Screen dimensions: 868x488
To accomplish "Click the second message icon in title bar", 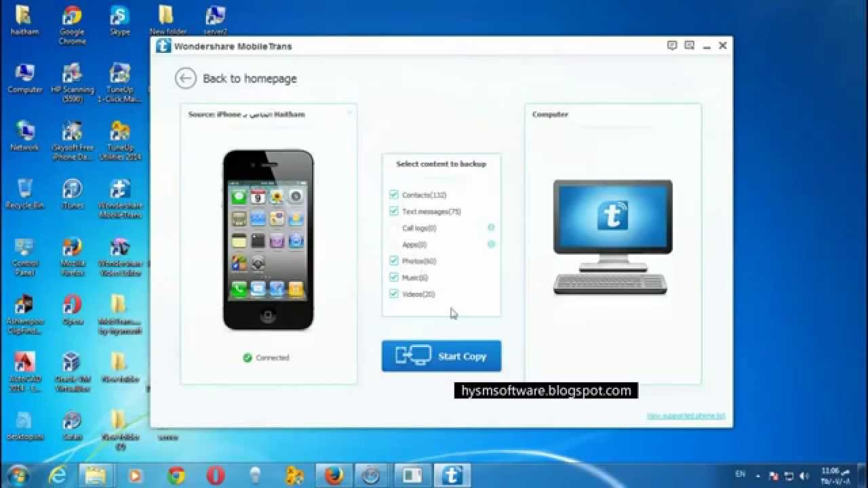I will click(x=689, y=45).
